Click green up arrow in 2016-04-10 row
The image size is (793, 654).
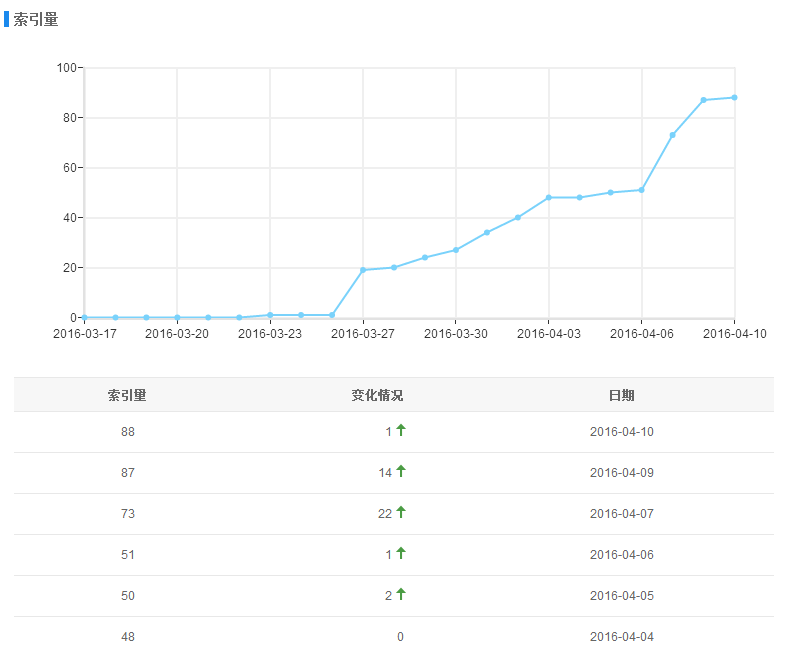tap(401, 430)
